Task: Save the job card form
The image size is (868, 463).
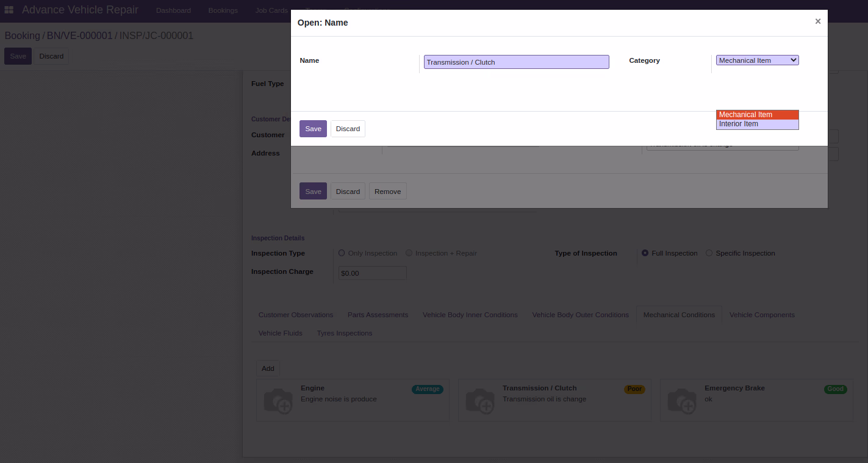Action: click(18, 56)
